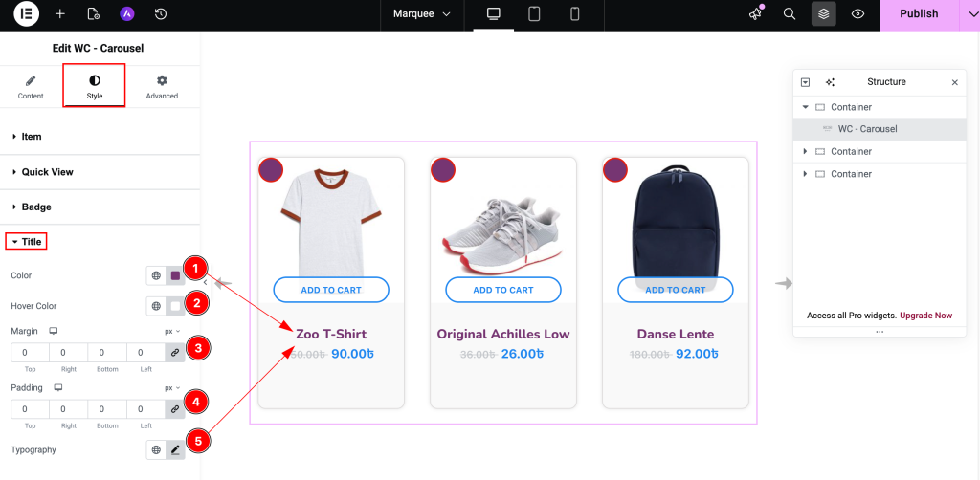Click the plus Add Element icon
Image resolution: width=980 pixels, height=480 pixels.
(x=60, y=14)
